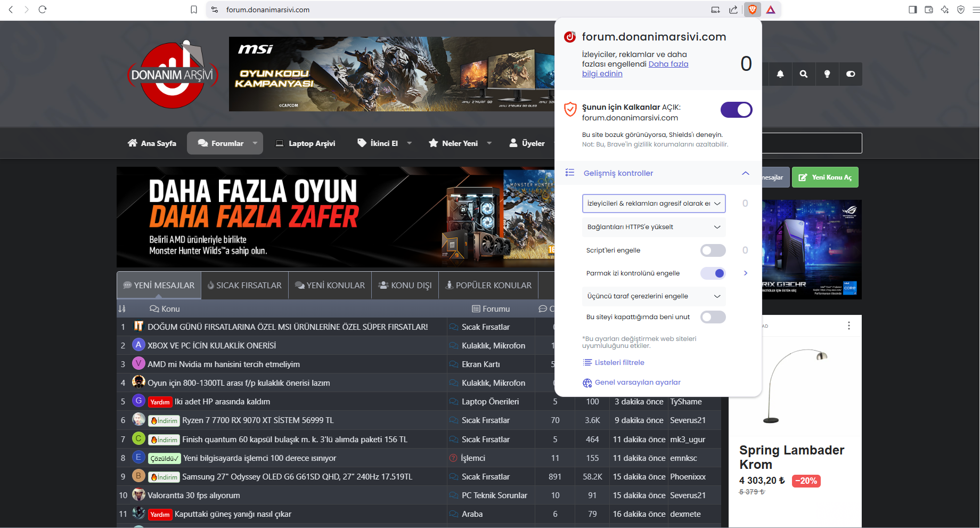This screenshot has height=528, width=980.
Task: Click the browser forward arrow
Action: pos(27,10)
